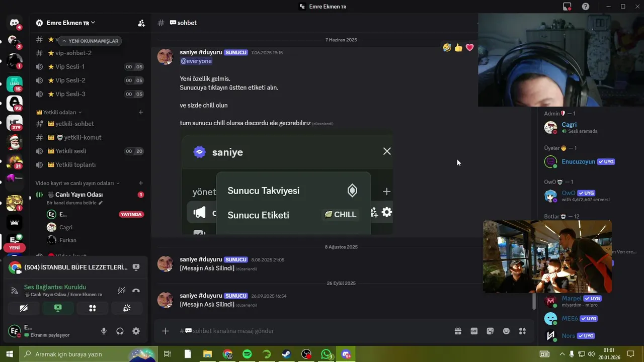The height and width of the screenshot is (362, 644).
Task: Set channel status via Bir kanal durumu belirle
Action: (74, 203)
